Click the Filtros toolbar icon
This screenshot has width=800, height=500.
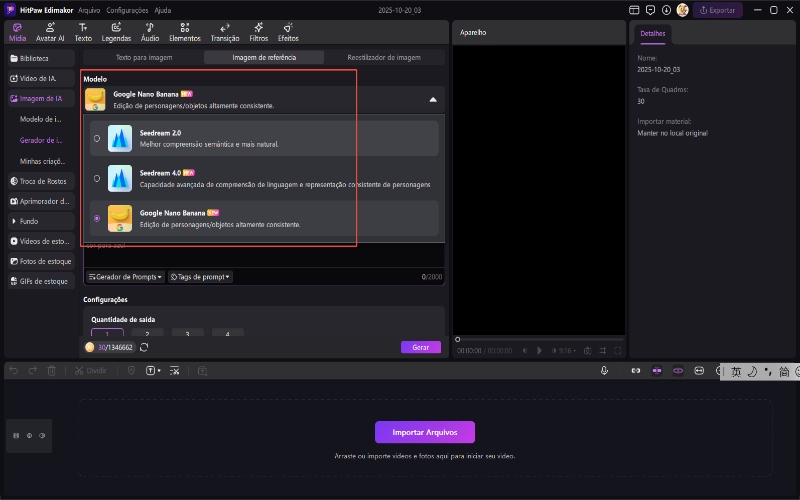point(258,31)
